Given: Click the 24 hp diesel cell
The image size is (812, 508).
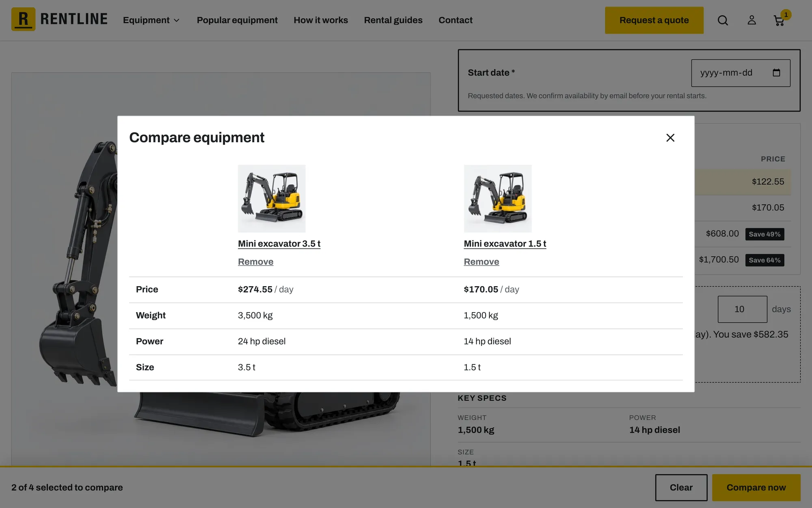Looking at the screenshot, I should pyautogui.click(x=261, y=341).
